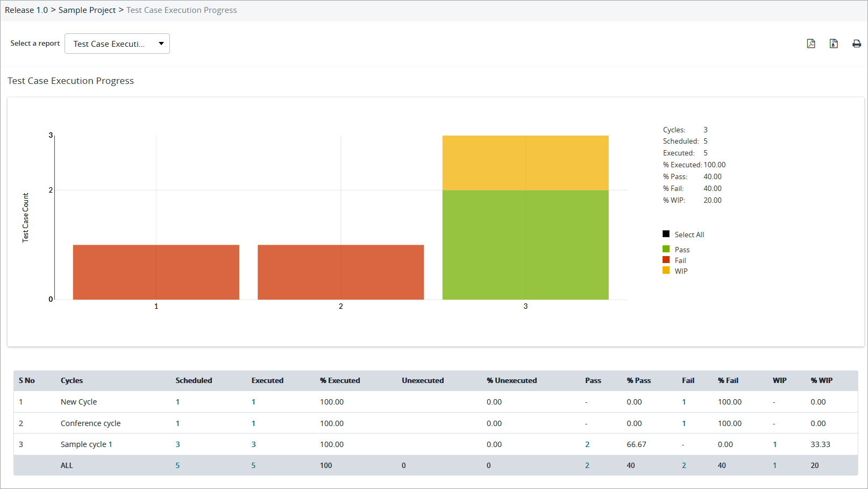Open Pass total 2 in ALL row

point(587,465)
